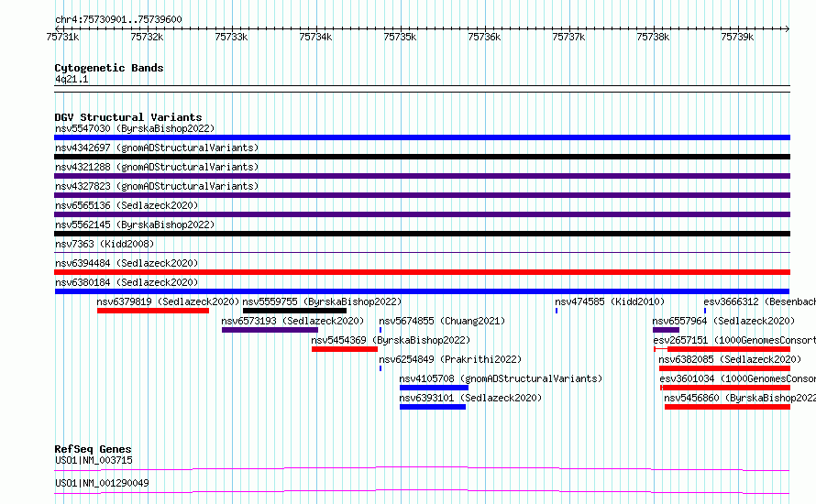The height and width of the screenshot is (504, 816).
Task: Click the nsv6380184 (Sedlazeck2020) label
Action: tap(127, 282)
